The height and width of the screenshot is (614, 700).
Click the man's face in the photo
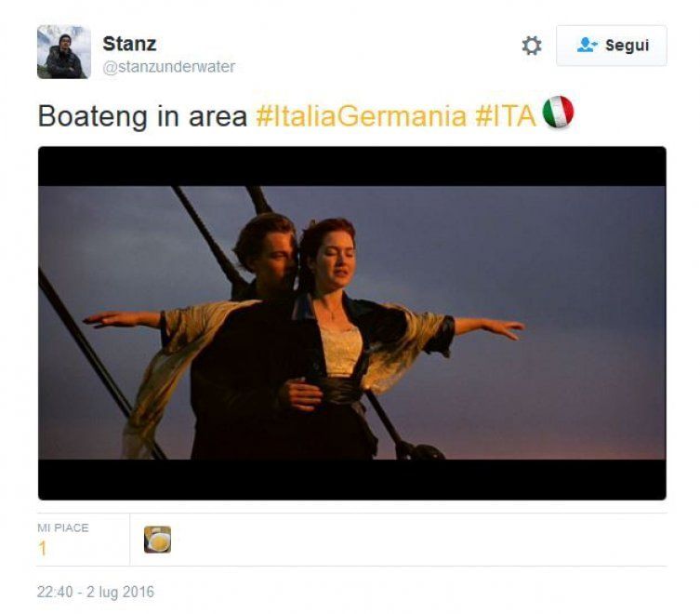coord(275,257)
